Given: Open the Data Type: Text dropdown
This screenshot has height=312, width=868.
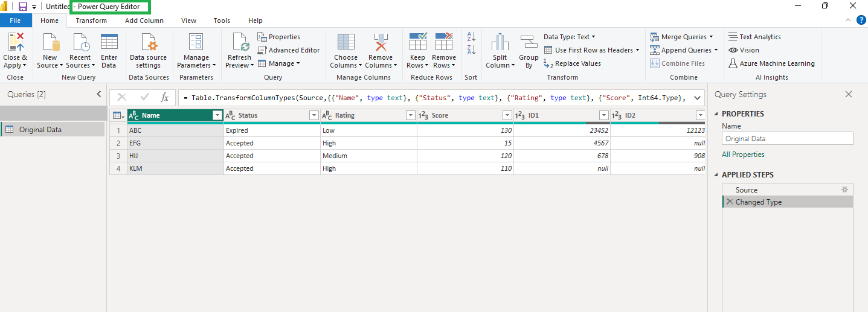Looking at the screenshot, I should [570, 37].
